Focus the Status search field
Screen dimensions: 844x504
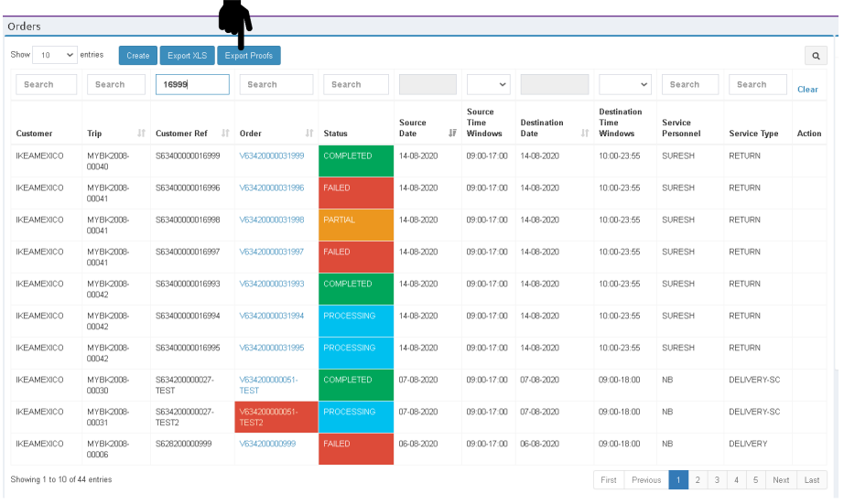click(x=356, y=84)
